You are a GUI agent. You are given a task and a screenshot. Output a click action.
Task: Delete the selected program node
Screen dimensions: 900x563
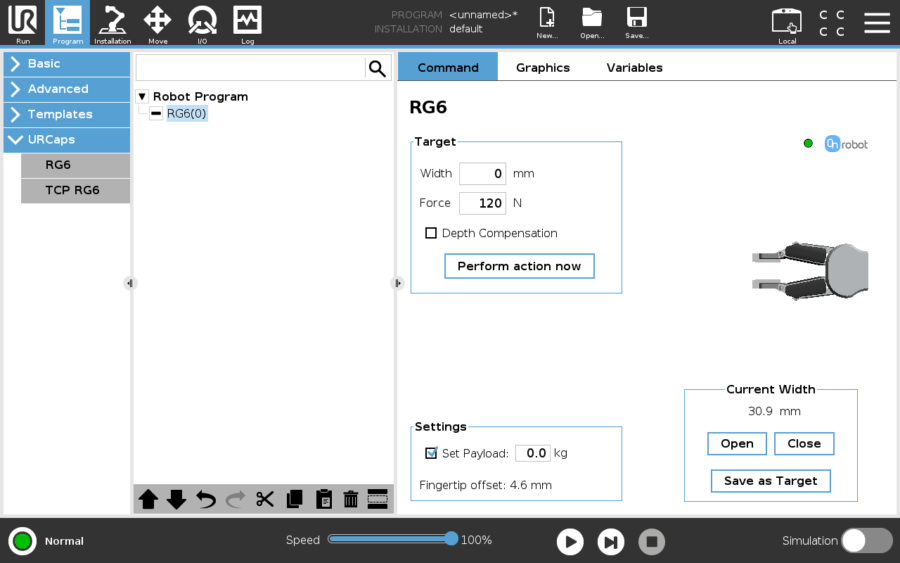point(351,499)
